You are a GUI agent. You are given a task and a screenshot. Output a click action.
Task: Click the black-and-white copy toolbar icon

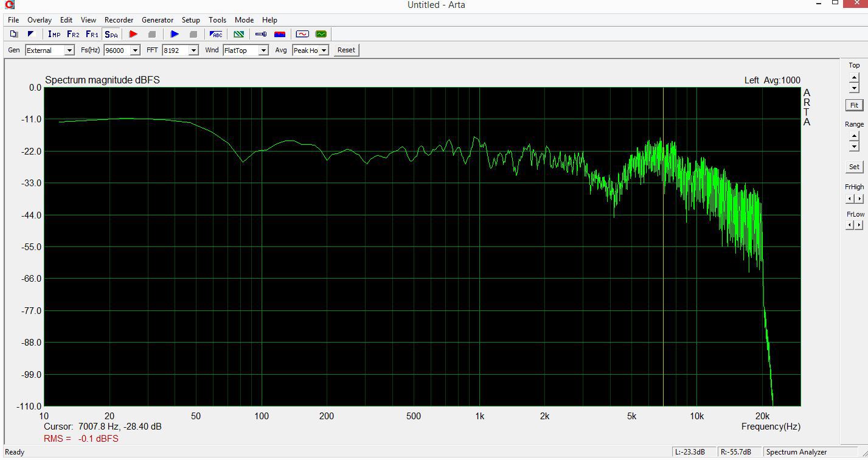point(31,34)
